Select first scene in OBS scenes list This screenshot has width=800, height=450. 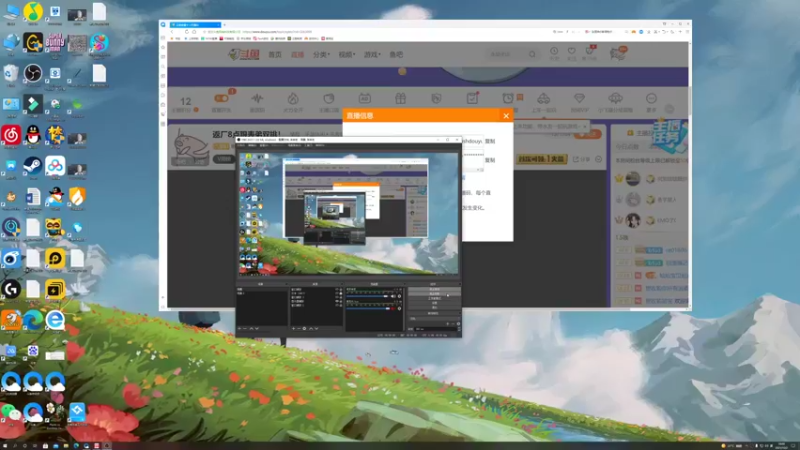(x=261, y=289)
